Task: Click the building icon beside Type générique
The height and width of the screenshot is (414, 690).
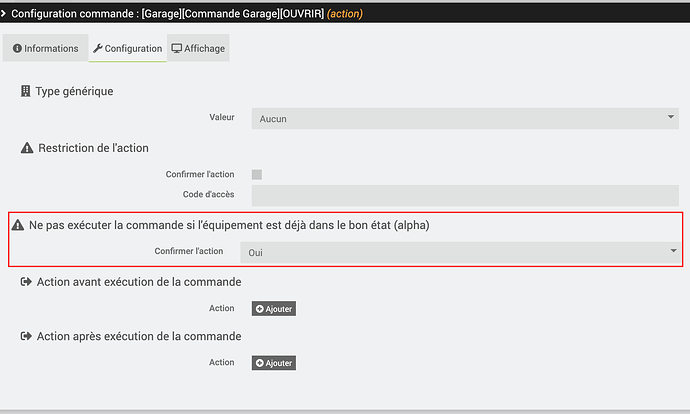Action: click(26, 91)
